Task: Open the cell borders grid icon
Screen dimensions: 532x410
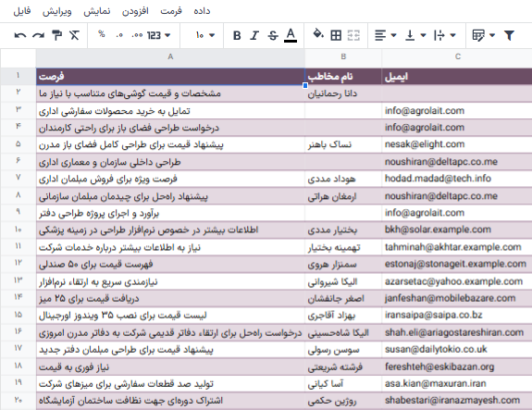Action: coord(336,35)
